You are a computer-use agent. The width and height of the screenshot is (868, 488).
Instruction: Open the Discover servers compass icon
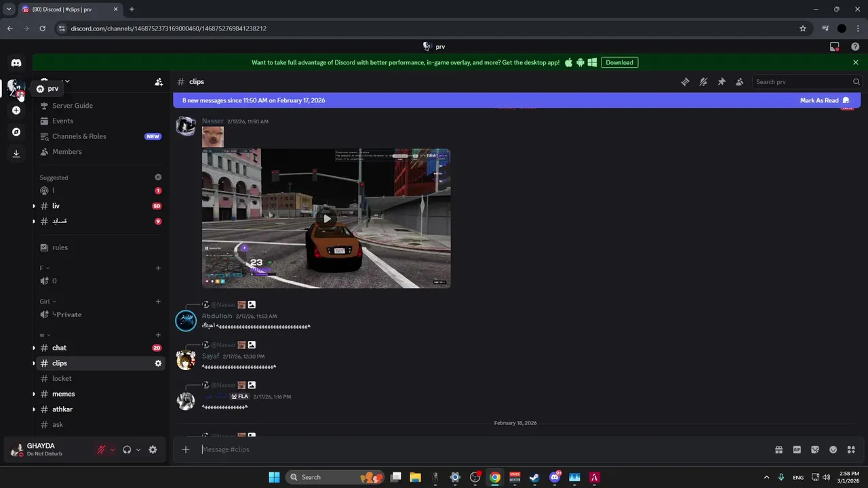pos(16,132)
